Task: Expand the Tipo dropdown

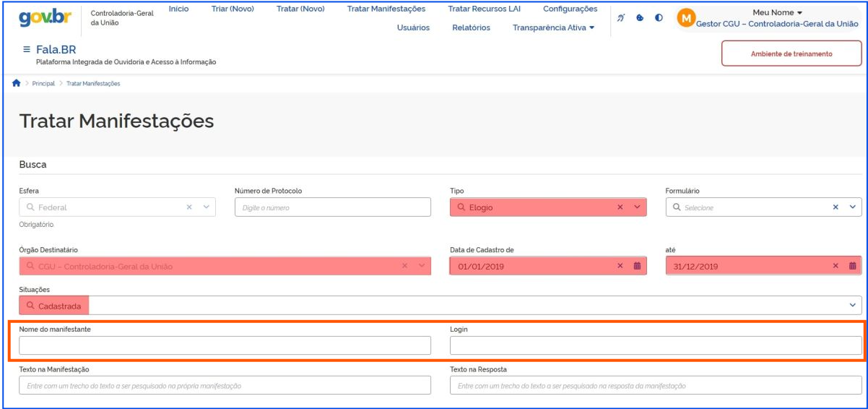Action: [637, 207]
